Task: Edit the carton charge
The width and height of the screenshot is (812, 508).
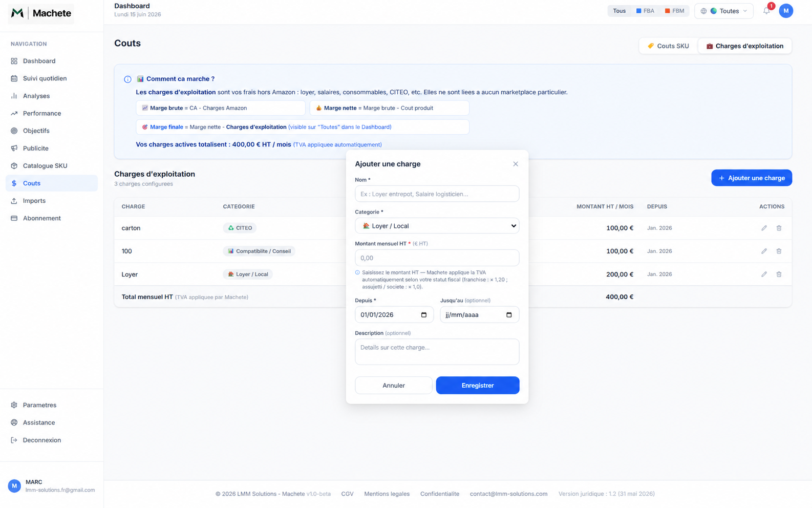Action: (764, 228)
